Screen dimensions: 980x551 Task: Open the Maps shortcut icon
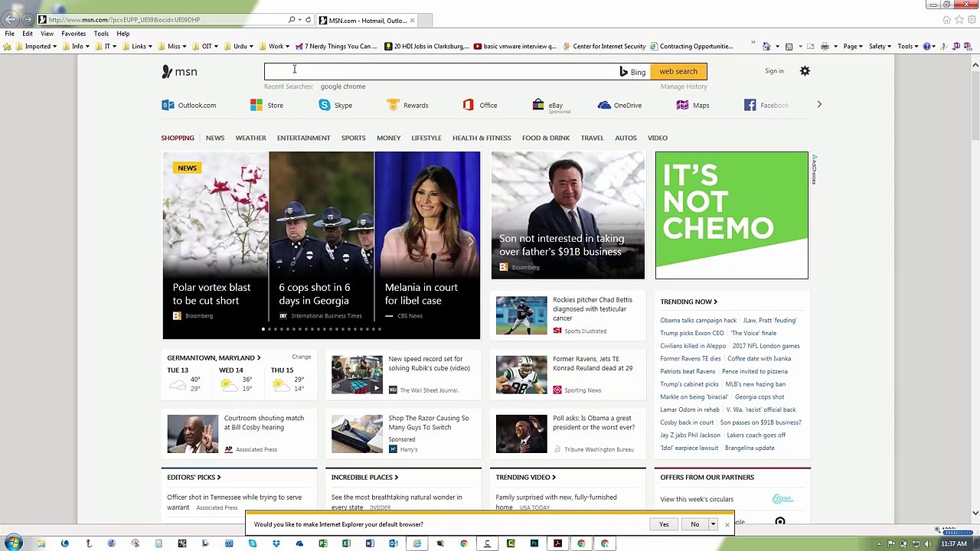(x=682, y=105)
